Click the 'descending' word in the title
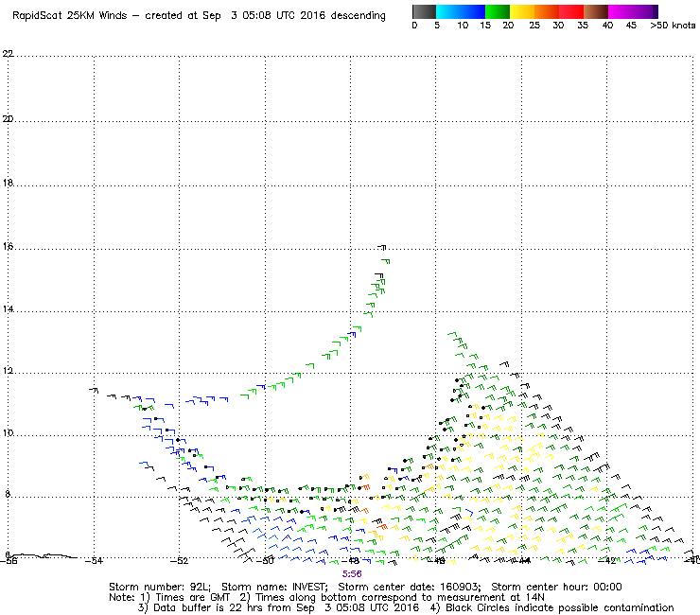 point(358,16)
